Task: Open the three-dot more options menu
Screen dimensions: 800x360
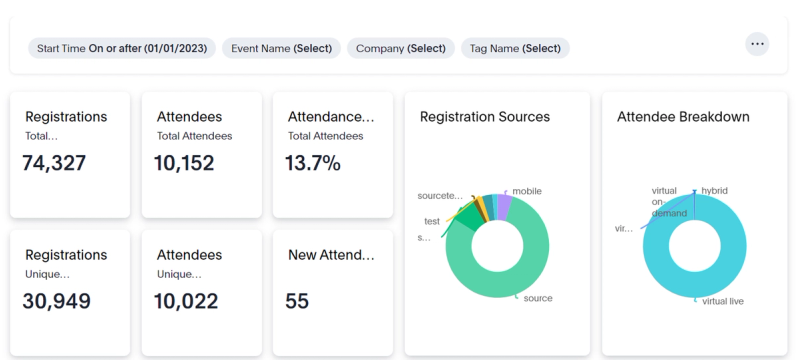Action: pos(757,44)
